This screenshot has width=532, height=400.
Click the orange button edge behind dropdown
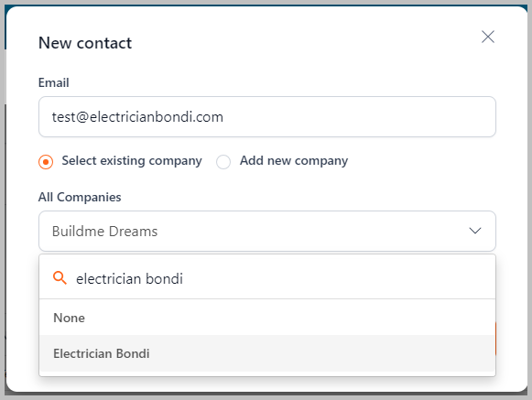tap(495, 339)
